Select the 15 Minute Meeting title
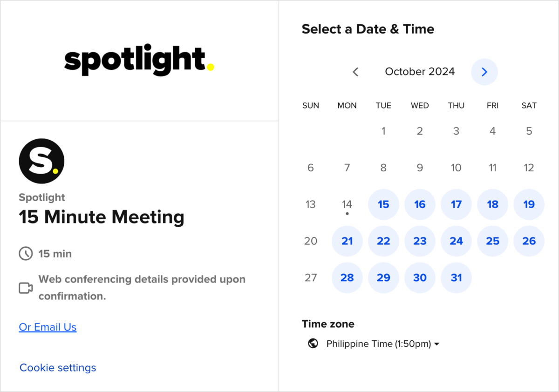The width and height of the screenshot is (559, 392). click(101, 216)
